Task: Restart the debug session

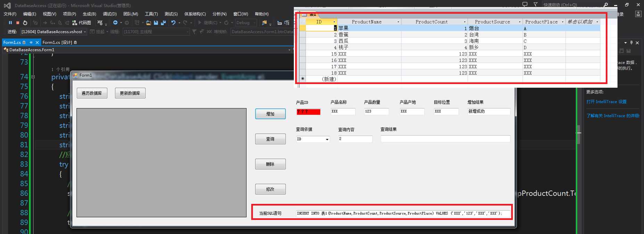Action: click(x=25, y=23)
